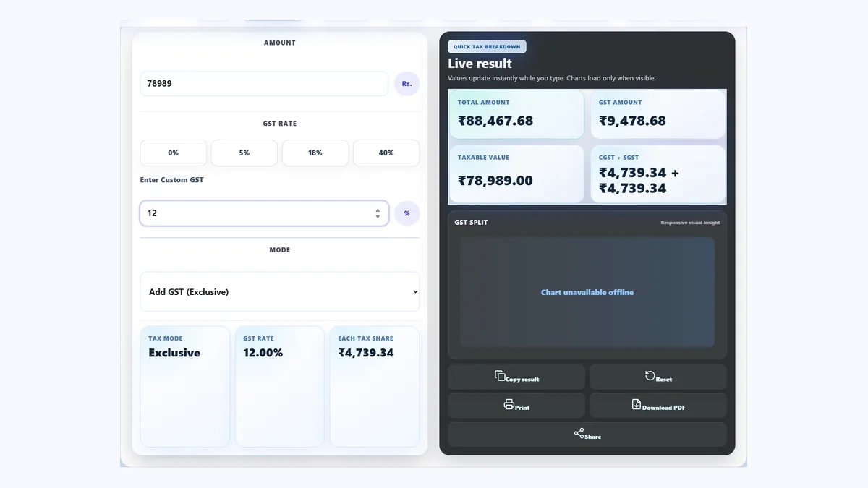The height and width of the screenshot is (488, 868).
Task: Click the Download PDF file icon
Action: click(637, 404)
